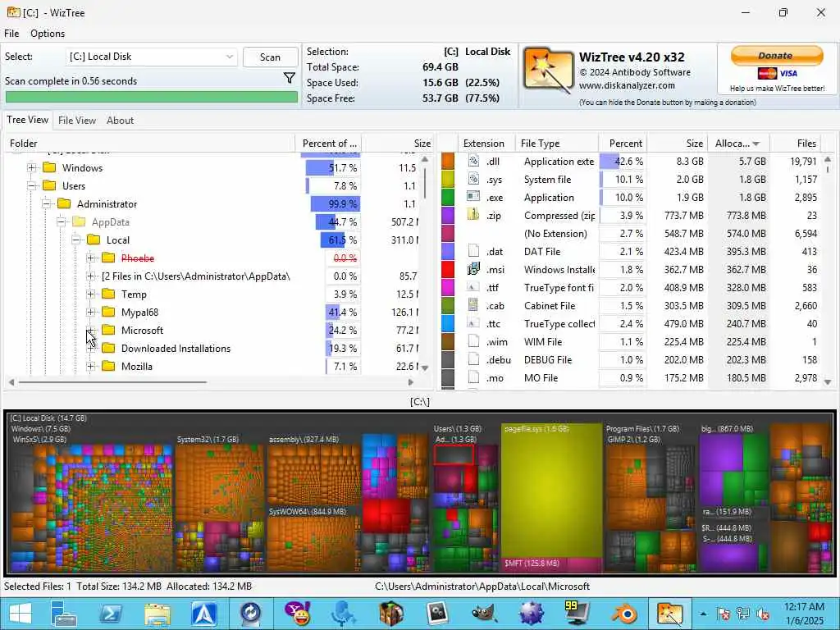This screenshot has height=630, width=840.
Task: Sort by the Percent of Parent column
Action: tap(329, 143)
